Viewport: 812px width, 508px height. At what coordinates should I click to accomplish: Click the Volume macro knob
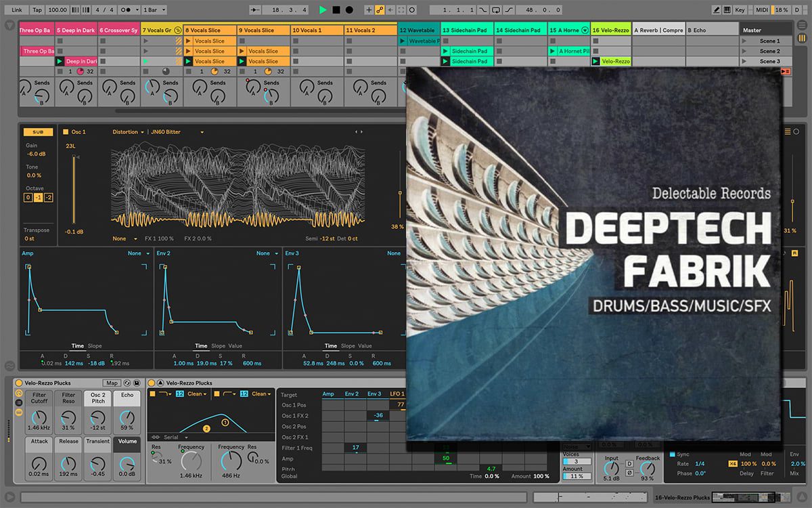click(127, 463)
